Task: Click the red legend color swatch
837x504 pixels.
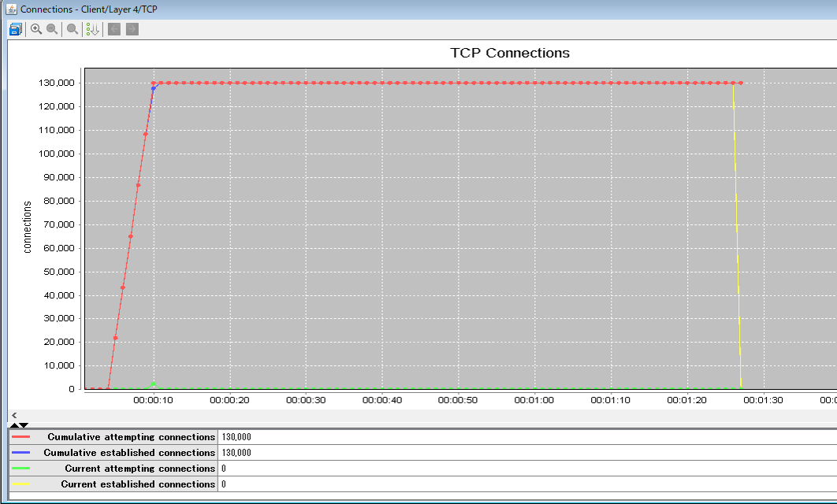Action: click(x=21, y=437)
